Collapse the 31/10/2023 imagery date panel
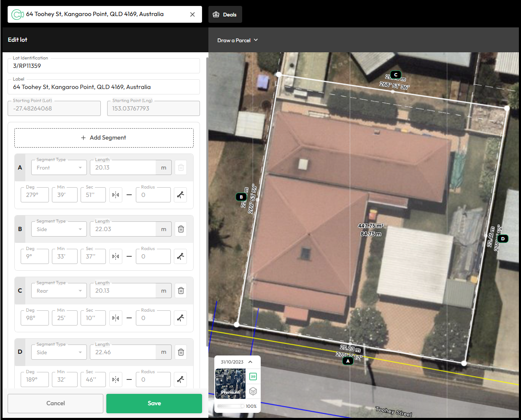This screenshot has width=521, height=420. point(250,362)
